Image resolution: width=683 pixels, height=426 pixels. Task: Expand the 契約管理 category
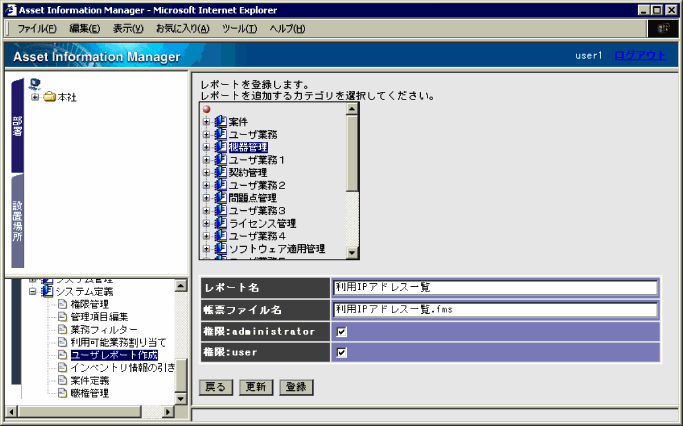tap(206, 172)
